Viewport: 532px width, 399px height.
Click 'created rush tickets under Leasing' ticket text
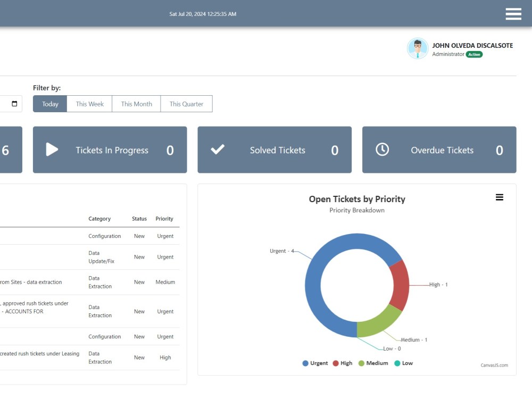[40, 354]
